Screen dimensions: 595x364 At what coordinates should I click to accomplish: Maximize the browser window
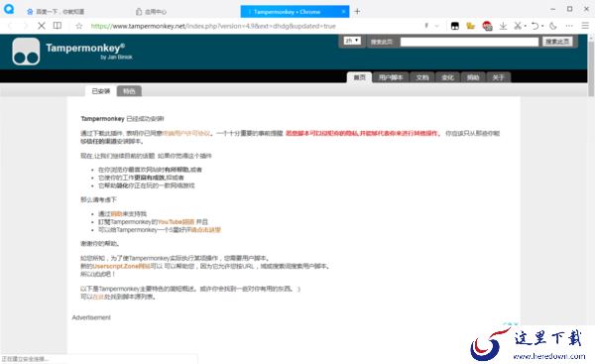[569, 9]
